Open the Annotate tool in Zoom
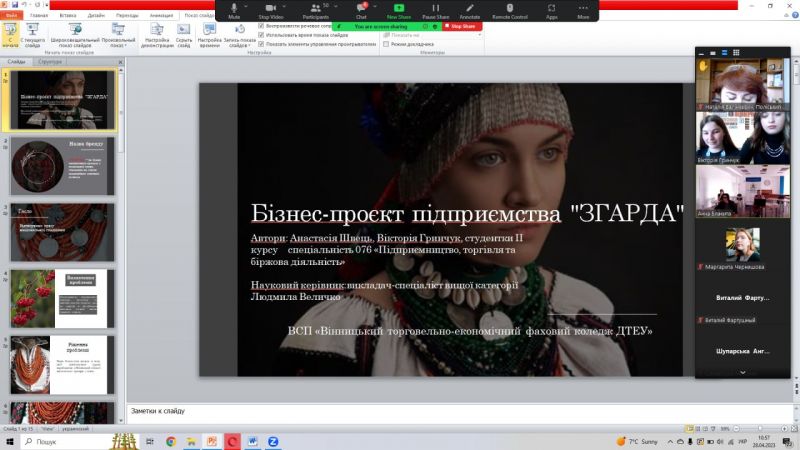 [469, 11]
